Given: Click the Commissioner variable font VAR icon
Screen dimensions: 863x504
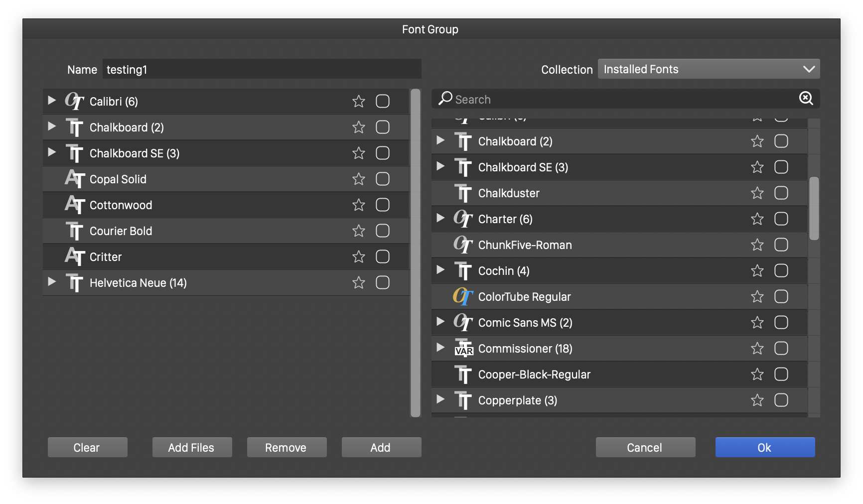Looking at the screenshot, I should coord(463,348).
